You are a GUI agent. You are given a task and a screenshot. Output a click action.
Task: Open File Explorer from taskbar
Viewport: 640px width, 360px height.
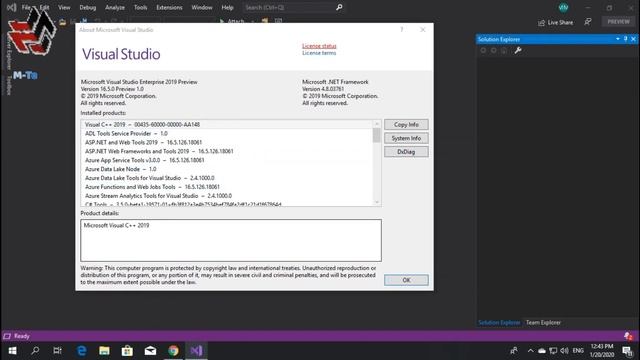click(104, 351)
